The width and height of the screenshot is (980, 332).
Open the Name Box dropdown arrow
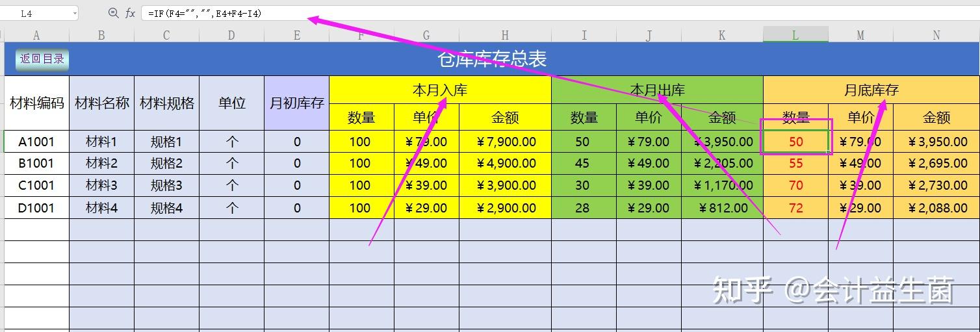tap(75, 13)
